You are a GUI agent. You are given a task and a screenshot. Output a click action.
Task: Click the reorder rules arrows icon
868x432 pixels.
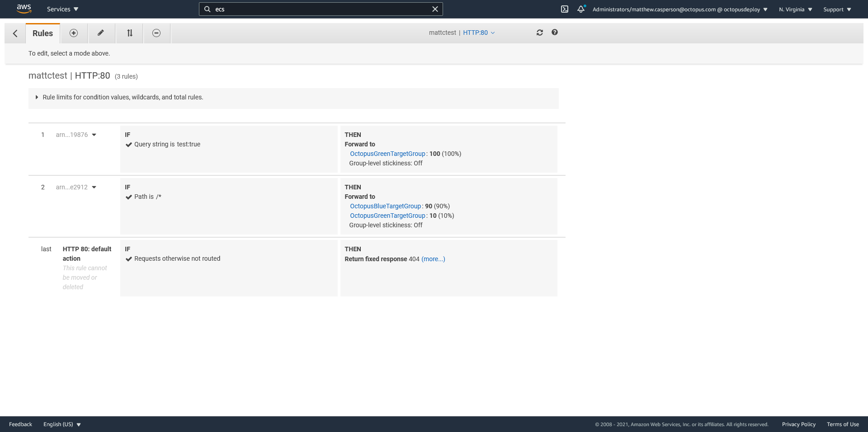(x=130, y=33)
